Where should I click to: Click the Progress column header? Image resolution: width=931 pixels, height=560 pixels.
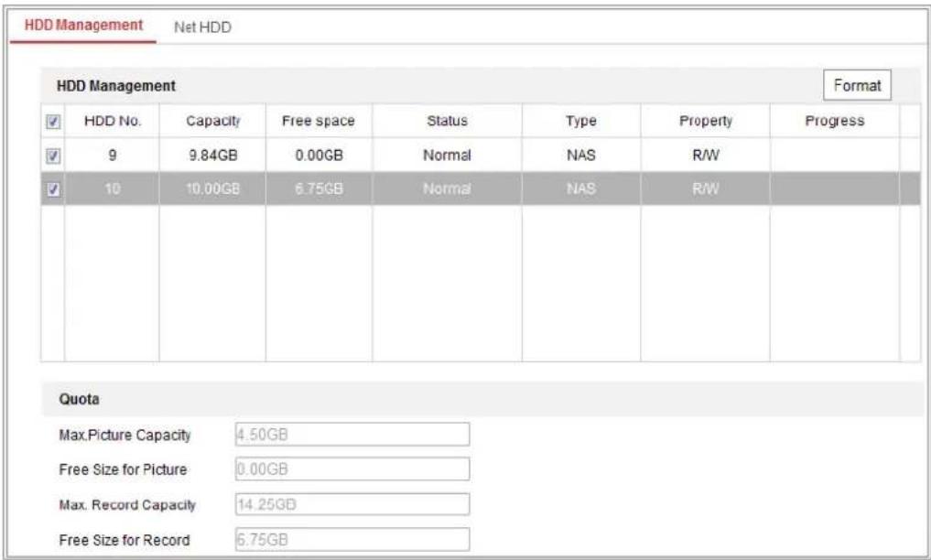pos(834,121)
